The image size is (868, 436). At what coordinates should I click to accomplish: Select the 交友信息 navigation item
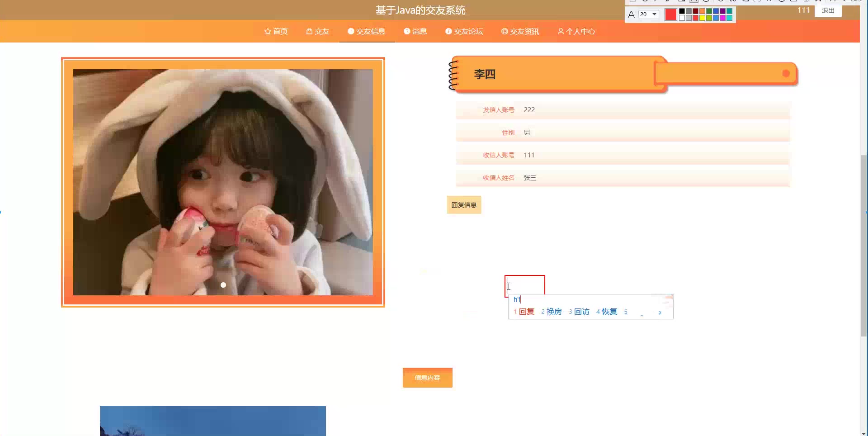366,31
